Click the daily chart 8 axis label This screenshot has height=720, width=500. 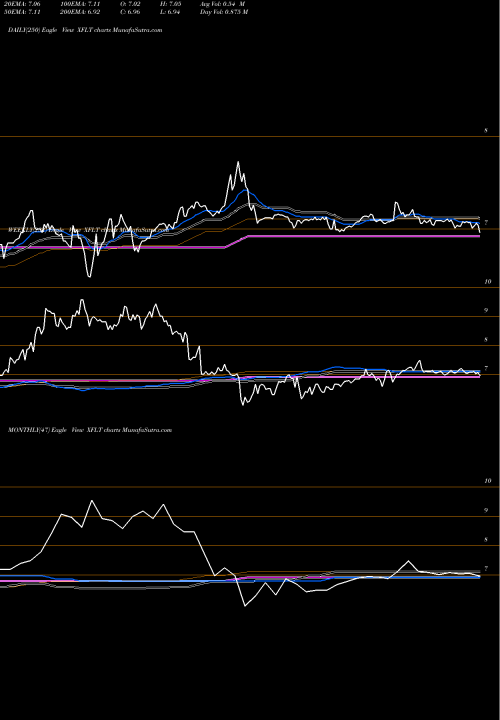click(486, 131)
